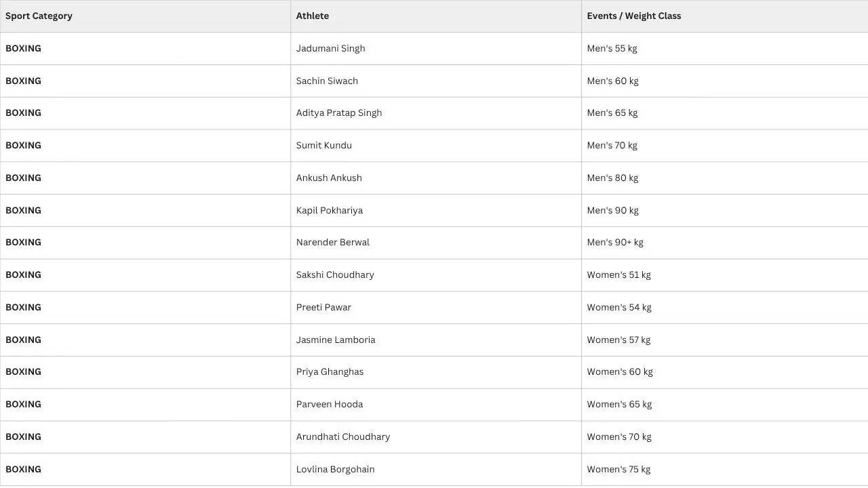Click the Preeti Pawar entry

[x=323, y=307]
